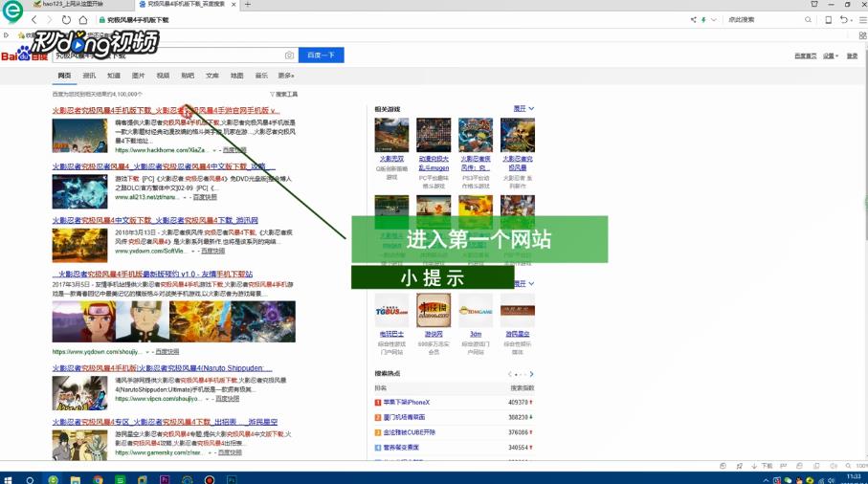Click the blue 百度一下 search button
Viewport: 868px width, 484px height.
(321, 55)
